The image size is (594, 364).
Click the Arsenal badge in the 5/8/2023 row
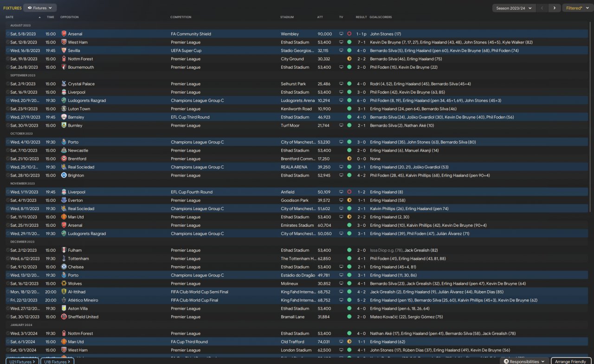[x=64, y=34]
